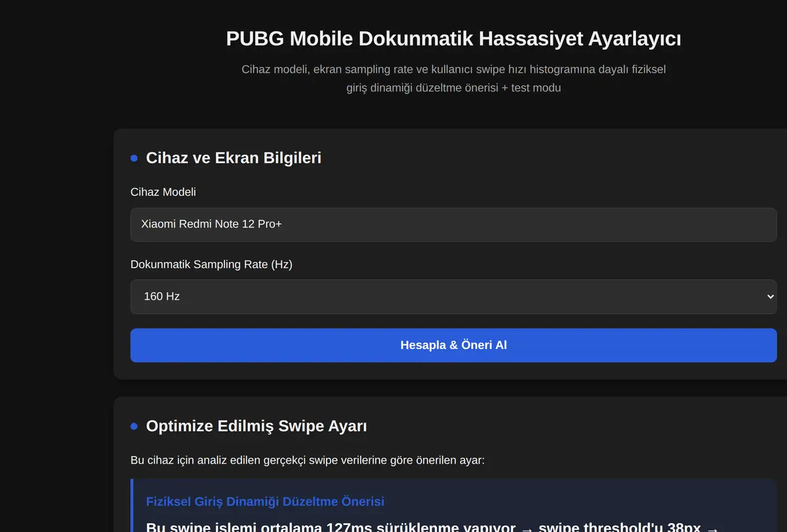
Task: Click the page title PUBG Mobile Dokunmatik Hassasiyet Ayarlayıcı
Action: pos(453,39)
